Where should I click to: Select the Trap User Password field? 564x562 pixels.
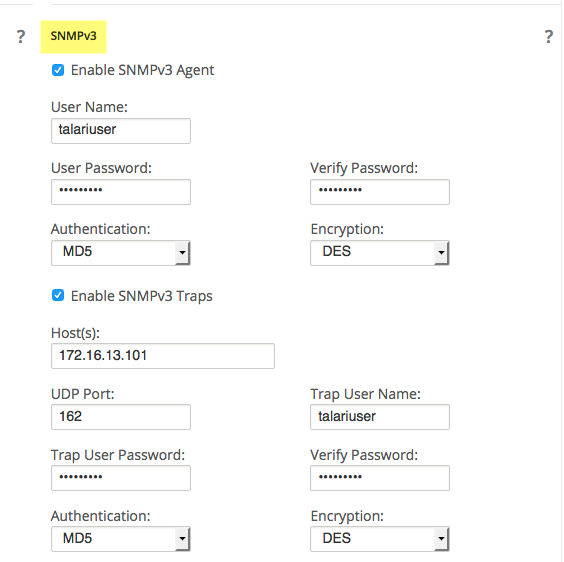pyautogui.click(x=121, y=478)
